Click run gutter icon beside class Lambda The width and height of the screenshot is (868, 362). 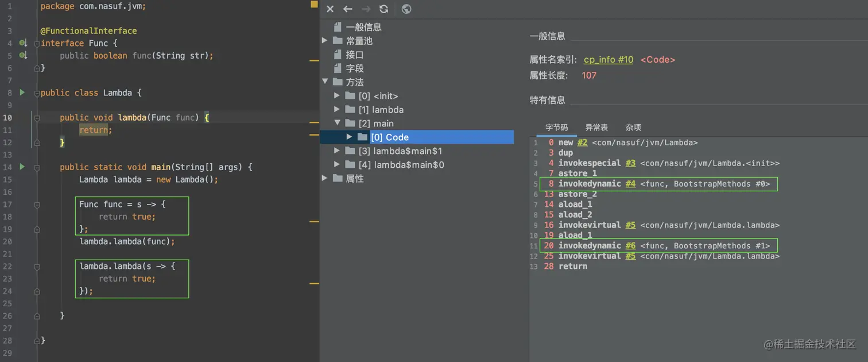click(x=22, y=92)
